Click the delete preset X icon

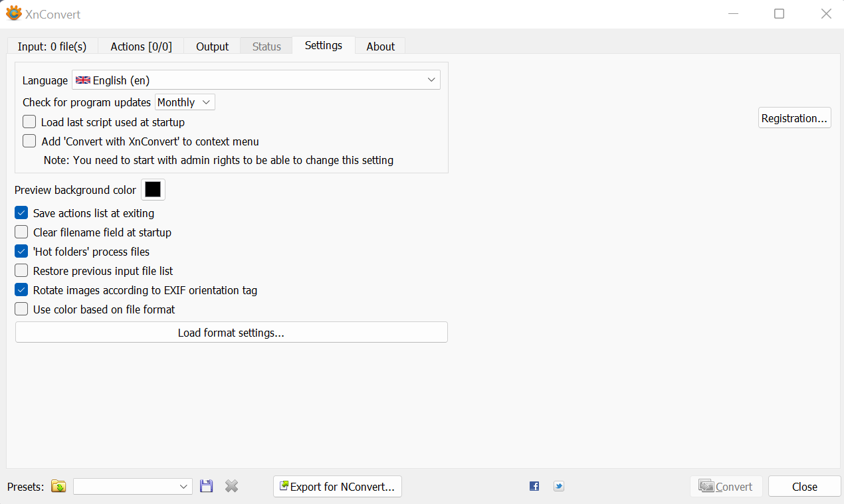coord(231,487)
